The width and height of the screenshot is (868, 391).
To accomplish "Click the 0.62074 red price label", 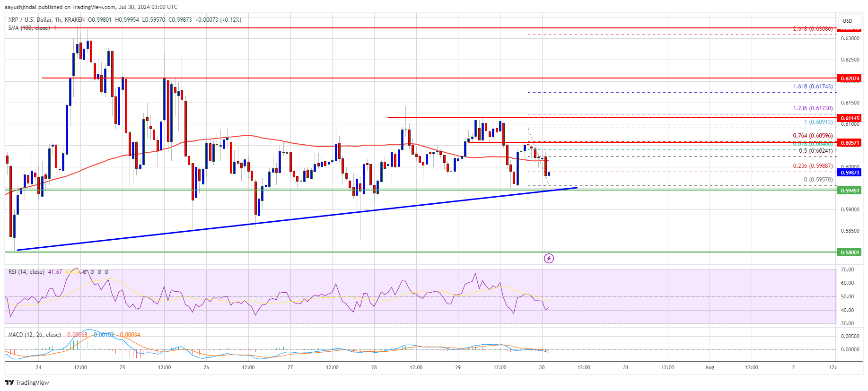I will click(850, 78).
